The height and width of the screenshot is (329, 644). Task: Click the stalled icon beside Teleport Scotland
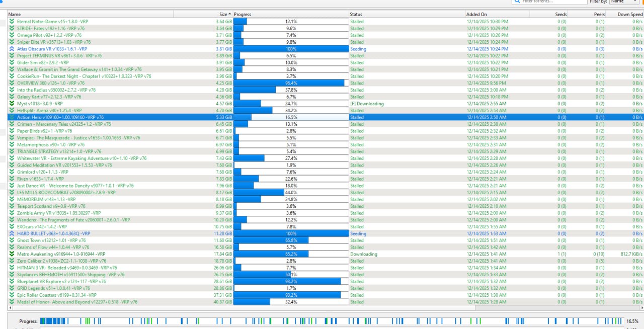tap(12, 206)
